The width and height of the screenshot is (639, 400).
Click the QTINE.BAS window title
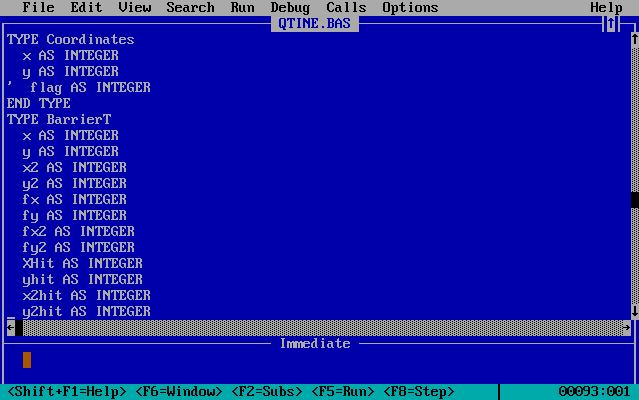pos(314,24)
